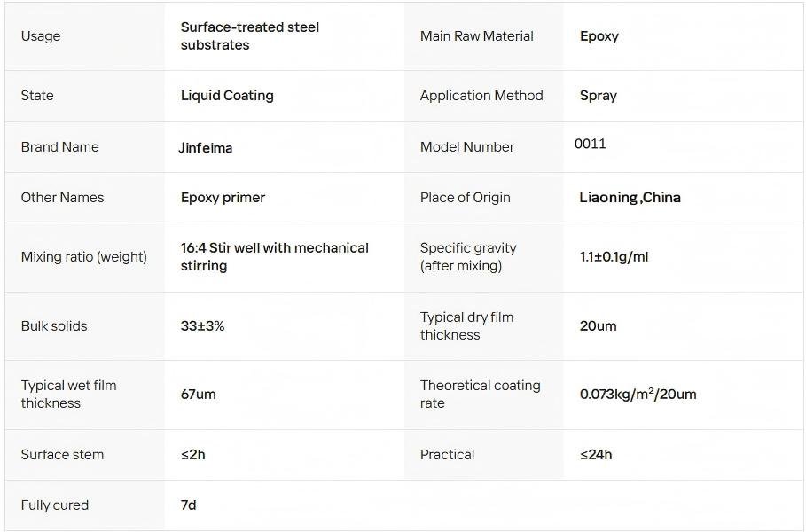The width and height of the screenshot is (806, 532).
Task: Click the model number '0011'
Action: click(x=591, y=144)
